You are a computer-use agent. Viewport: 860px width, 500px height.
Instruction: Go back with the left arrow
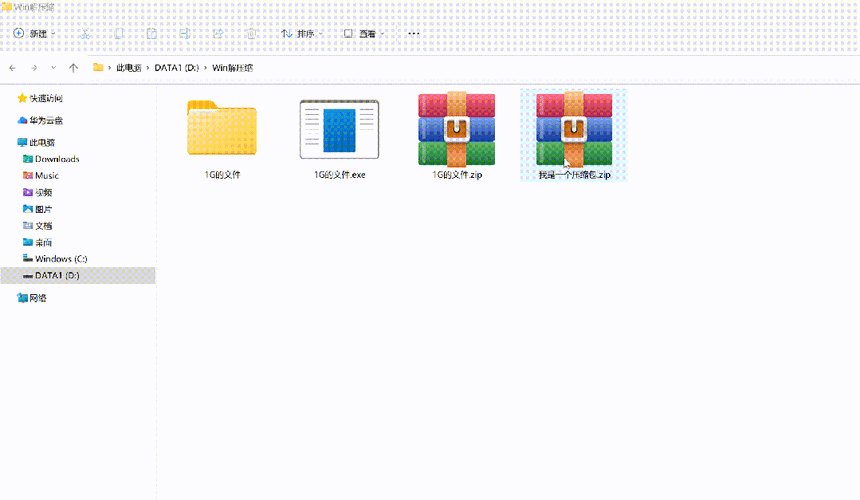[x=13, y=68]
